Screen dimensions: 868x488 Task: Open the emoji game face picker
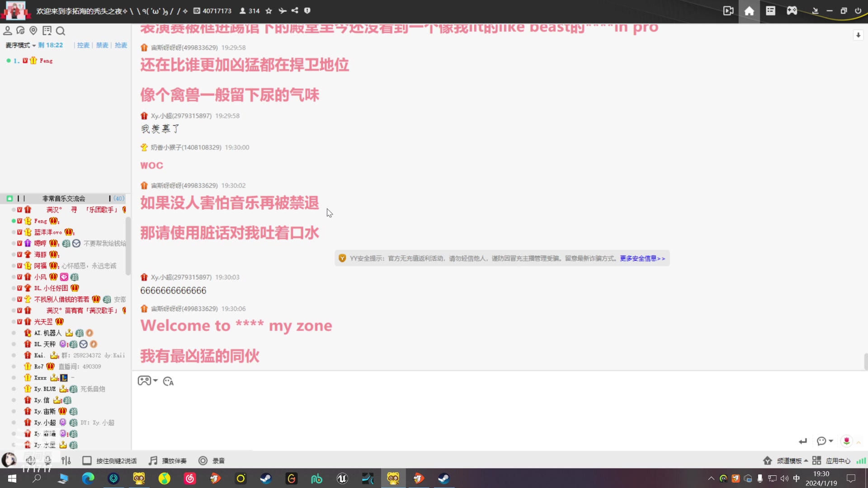[x=145, y=381]
